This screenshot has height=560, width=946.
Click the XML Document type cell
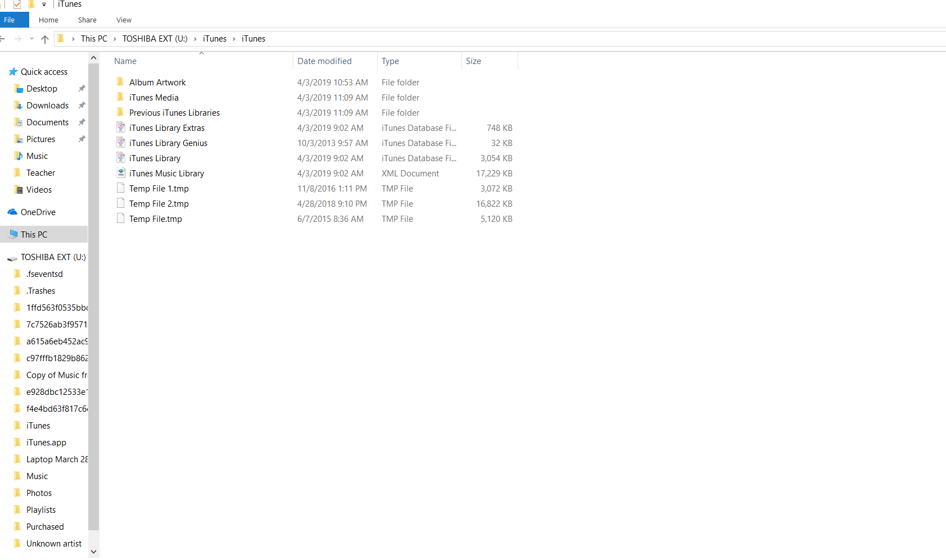tap(410, 174)
